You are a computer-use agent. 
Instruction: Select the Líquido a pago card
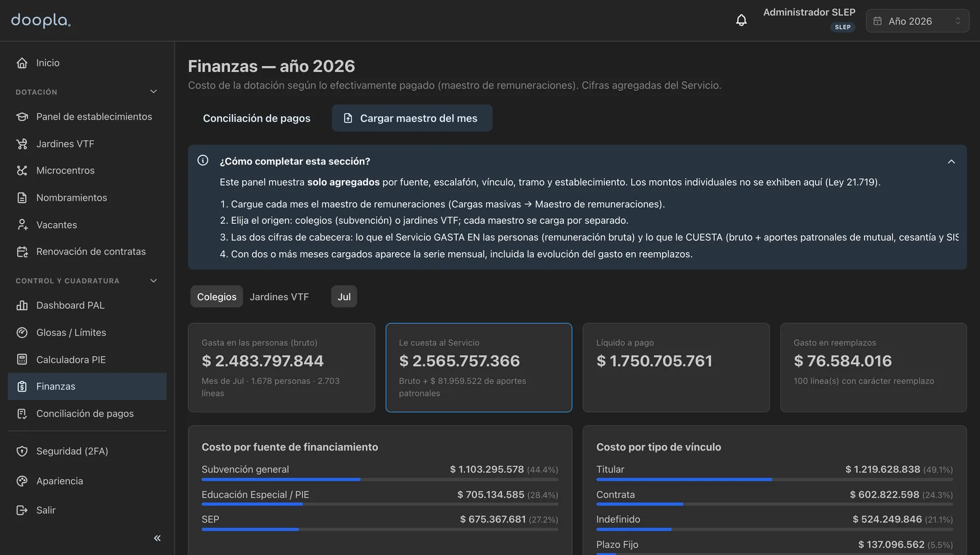(x=676, y=368)
